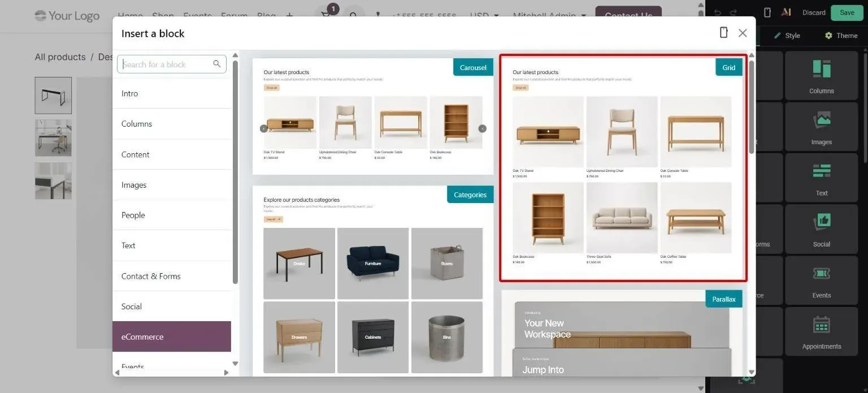Click the category list scroll down arrow
This screenshot has width=868, height=393.
click(x=235, y=364)
